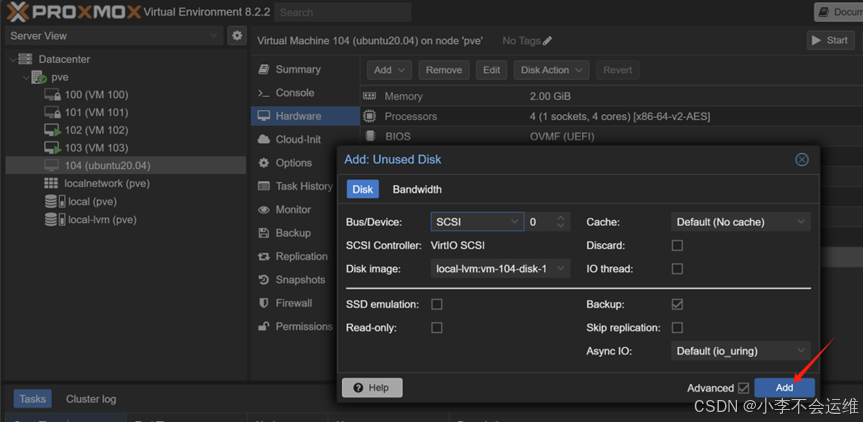Toggle the Read-only checkbox
Image resolution: width=863 pixels, height=422 pixels.
tap(436, 327)
